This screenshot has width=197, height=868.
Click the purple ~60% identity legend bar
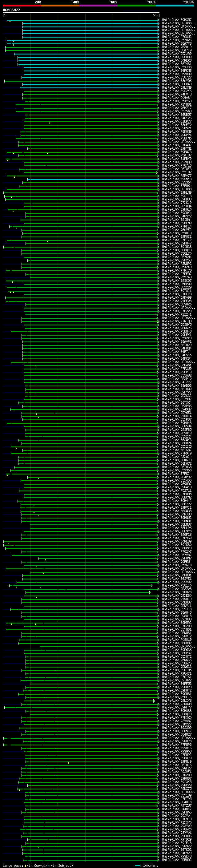(x=98, y=6)
